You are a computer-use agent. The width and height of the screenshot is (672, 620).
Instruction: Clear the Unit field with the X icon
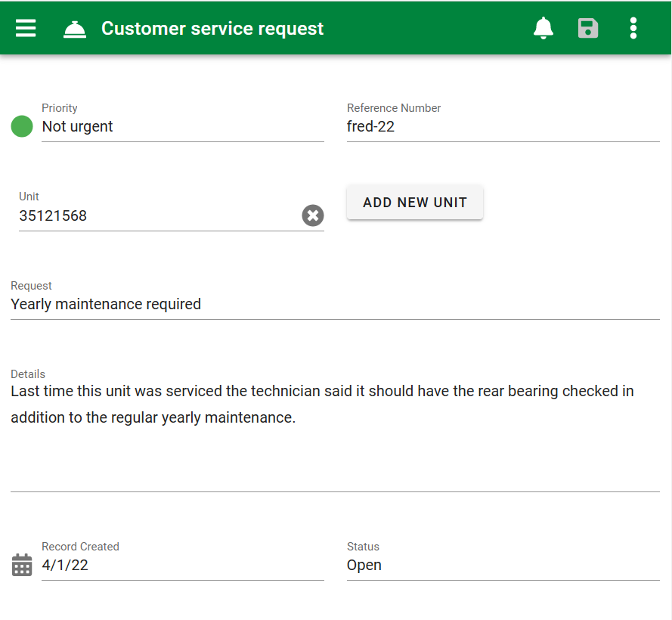(x=313, y=215)
